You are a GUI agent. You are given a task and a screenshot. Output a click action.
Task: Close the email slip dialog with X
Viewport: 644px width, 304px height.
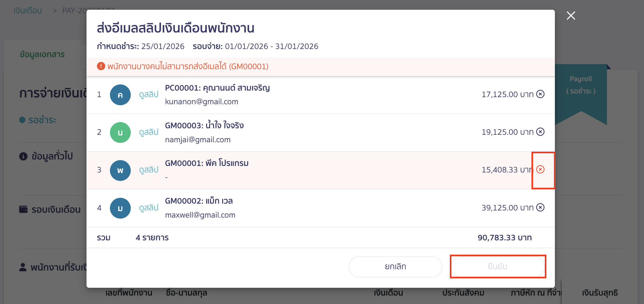tap(571, 16)
